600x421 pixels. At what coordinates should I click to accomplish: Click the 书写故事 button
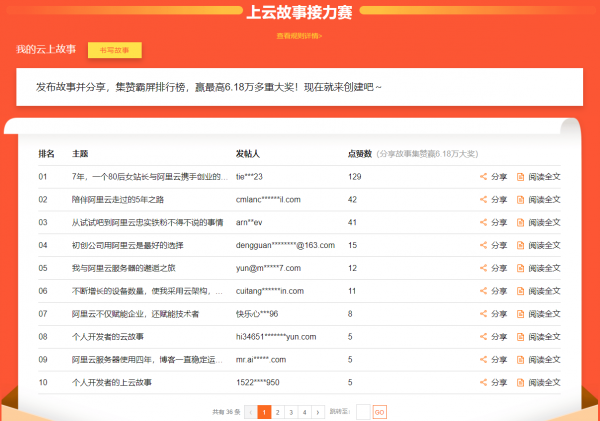coord(114,50)
